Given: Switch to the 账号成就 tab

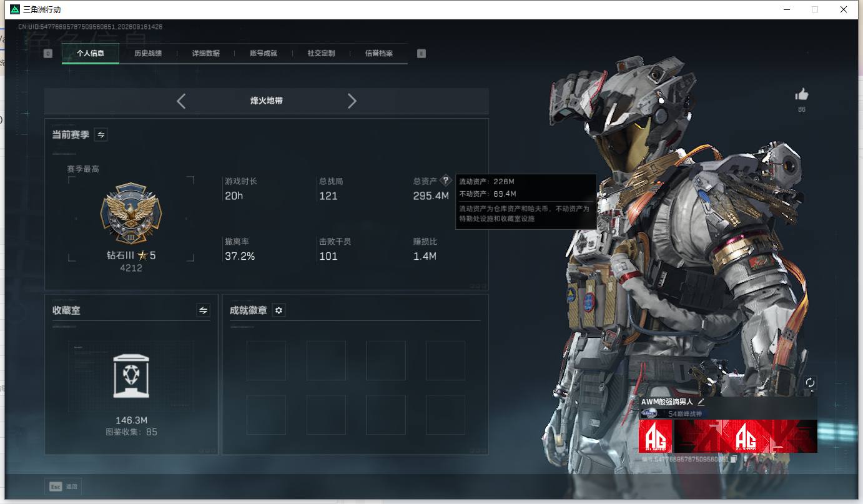Looking at the screenshot, I should (264, 54).
